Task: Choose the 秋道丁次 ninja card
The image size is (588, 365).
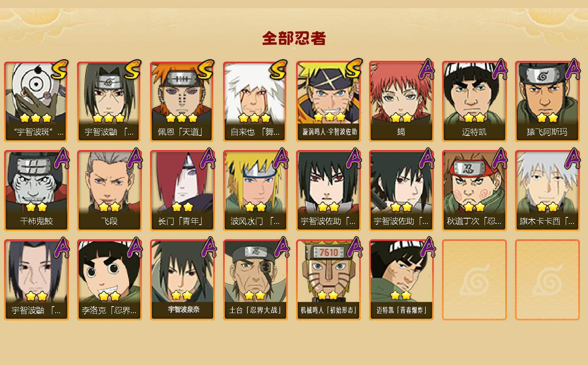Action: tap(474, 191)
